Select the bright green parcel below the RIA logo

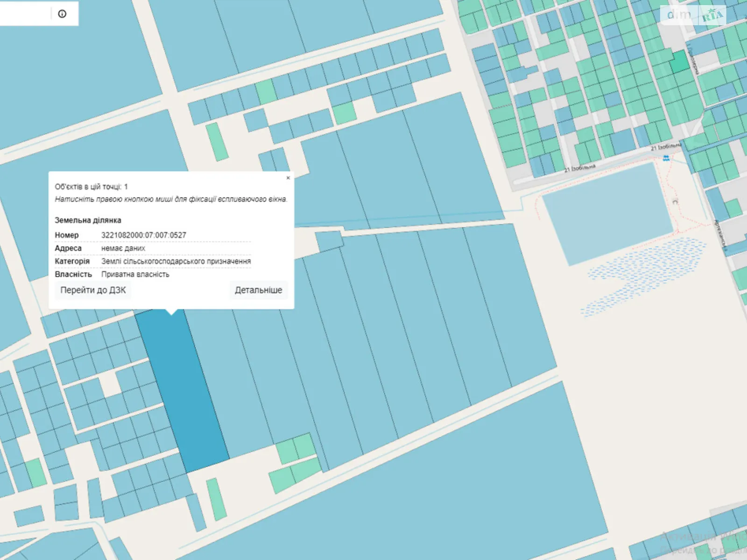coord(679,62)
